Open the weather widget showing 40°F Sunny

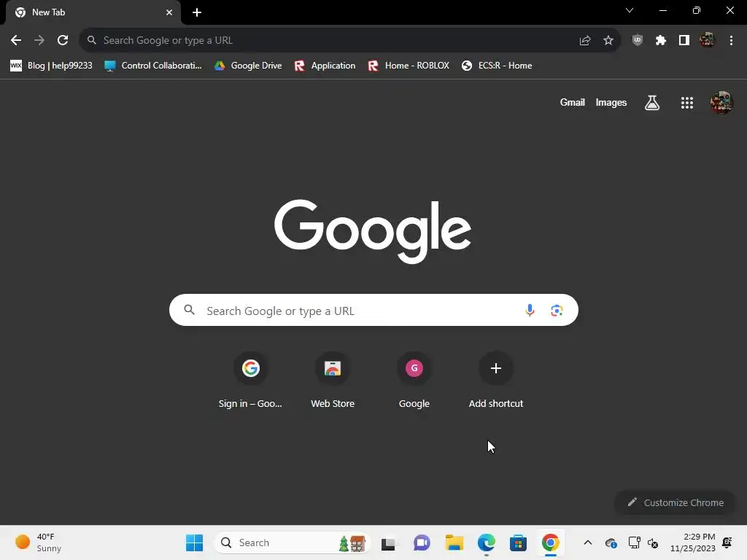39,542
